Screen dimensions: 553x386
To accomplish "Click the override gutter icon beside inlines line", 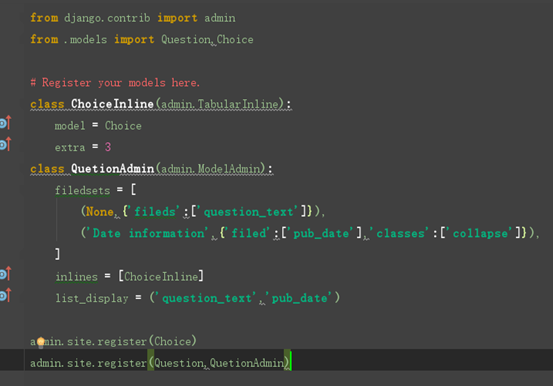I will [6, 274].
